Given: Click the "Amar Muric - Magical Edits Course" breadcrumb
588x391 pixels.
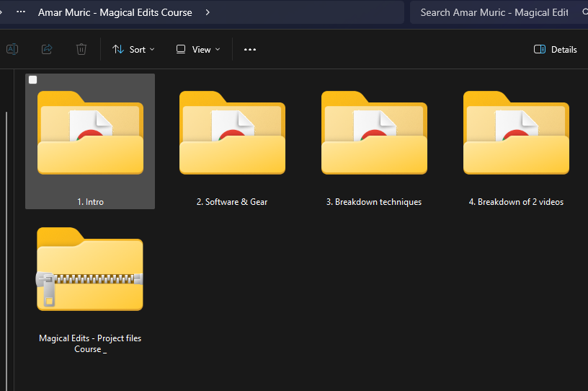Looking at the screenshot, I should point(115,12).
